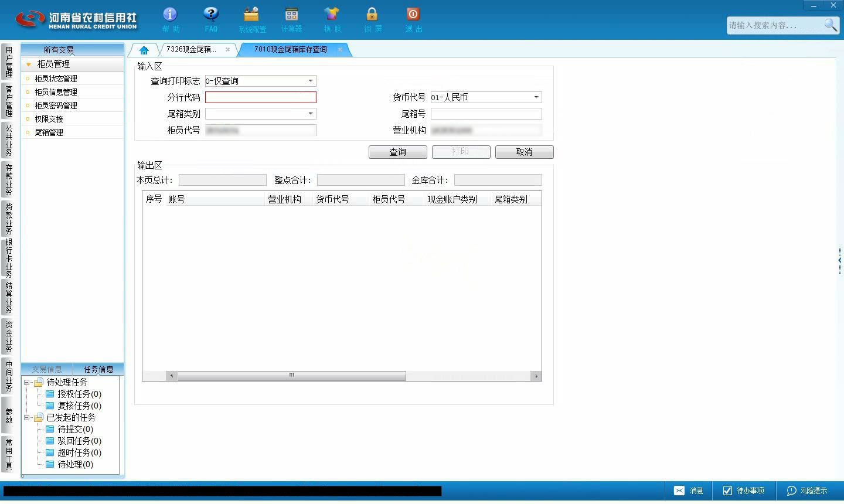Open the 银行卡业务 side tab
This screenshot has width=844, height=504.
tap(8, 258)
